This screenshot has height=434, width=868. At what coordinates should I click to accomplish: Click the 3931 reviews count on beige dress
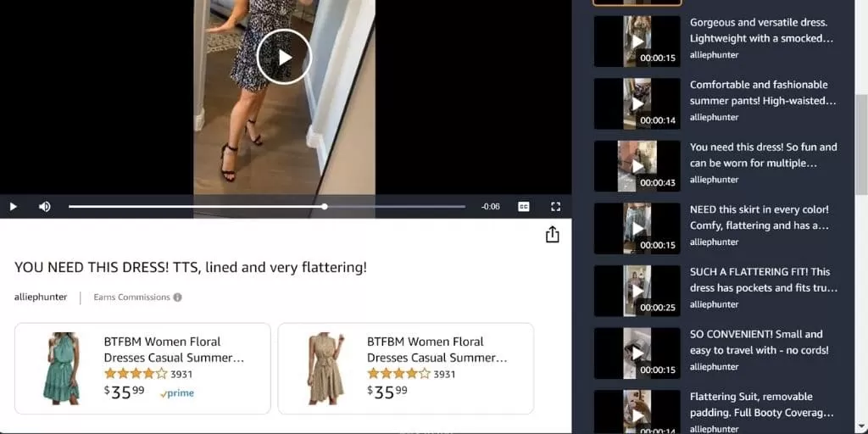point(444,374)
